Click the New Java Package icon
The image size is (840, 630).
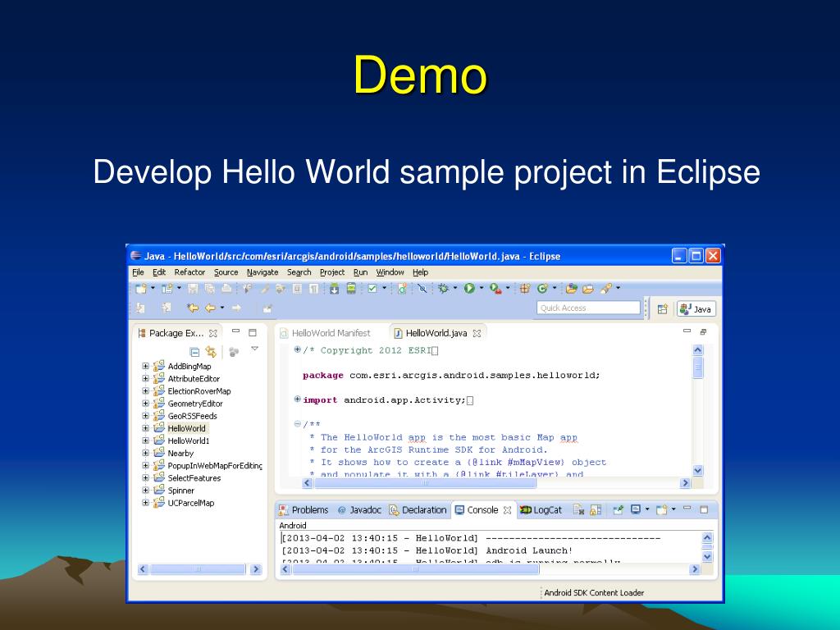click(524, 289)
